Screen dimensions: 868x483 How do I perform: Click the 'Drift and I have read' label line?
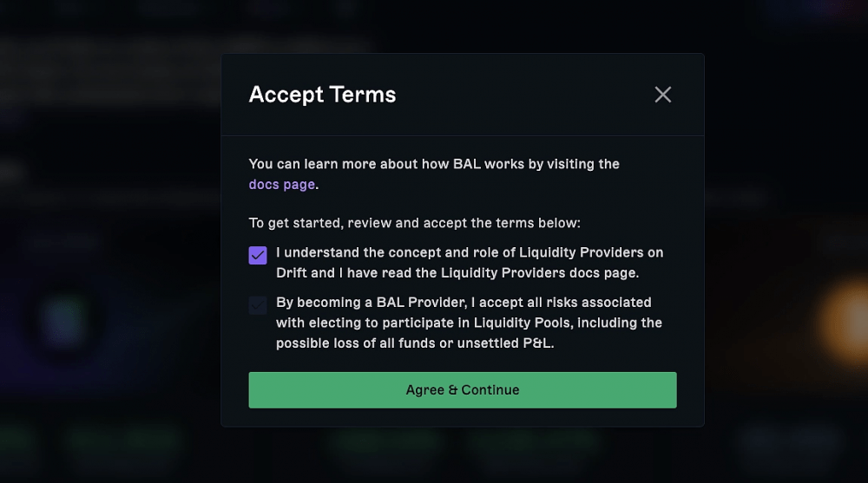457,273
